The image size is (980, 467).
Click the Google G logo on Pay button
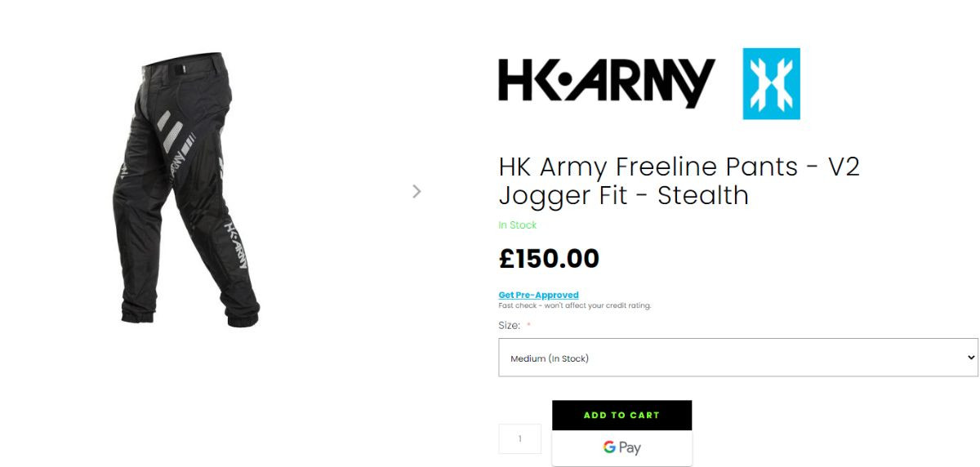609,447
